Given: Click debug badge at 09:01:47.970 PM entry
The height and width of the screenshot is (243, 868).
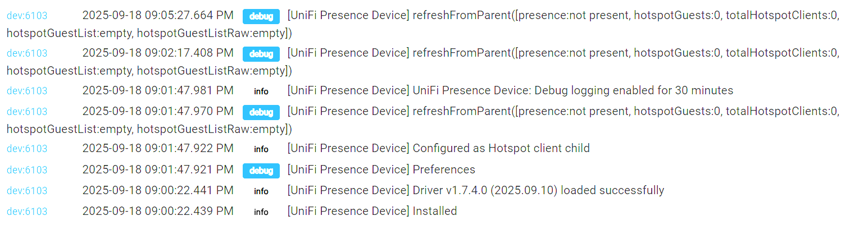Looking at the screenshot, I should click(261, 112).
